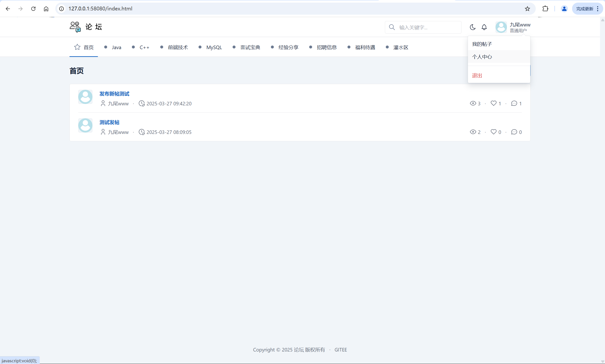Click the GITEE footer link

click(x=340, y=350)
